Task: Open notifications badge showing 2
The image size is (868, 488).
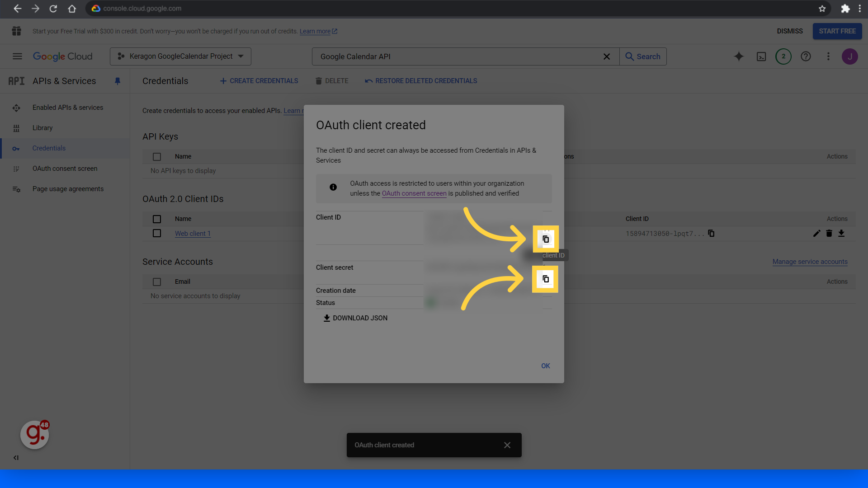Action: click(783, 56)
